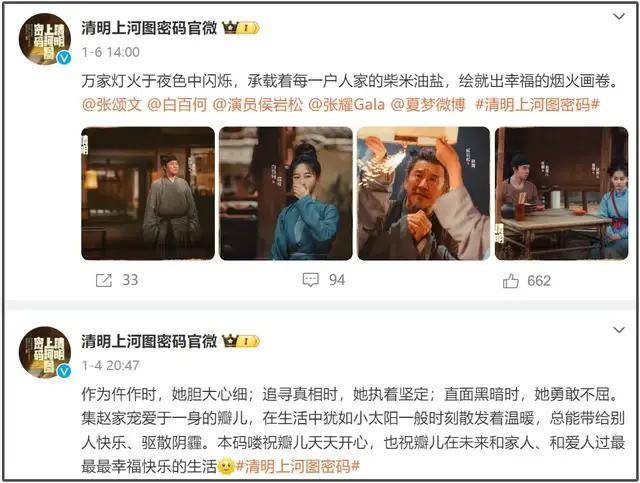
Task: View fourth photo of table scene
Action: [562, 194]
